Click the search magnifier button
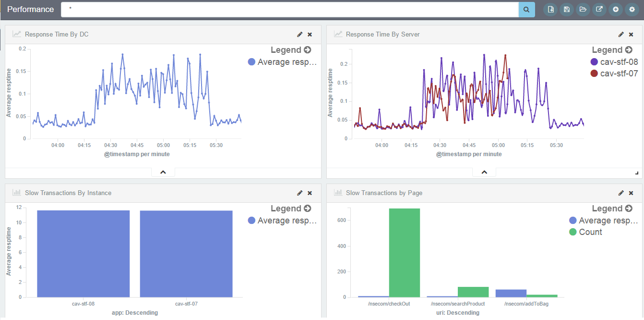 tap(526, 10)
